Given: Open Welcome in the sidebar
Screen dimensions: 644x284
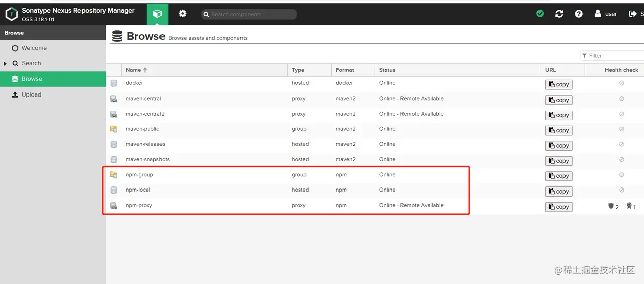Looking at the screenshot, I should point(53,48).
